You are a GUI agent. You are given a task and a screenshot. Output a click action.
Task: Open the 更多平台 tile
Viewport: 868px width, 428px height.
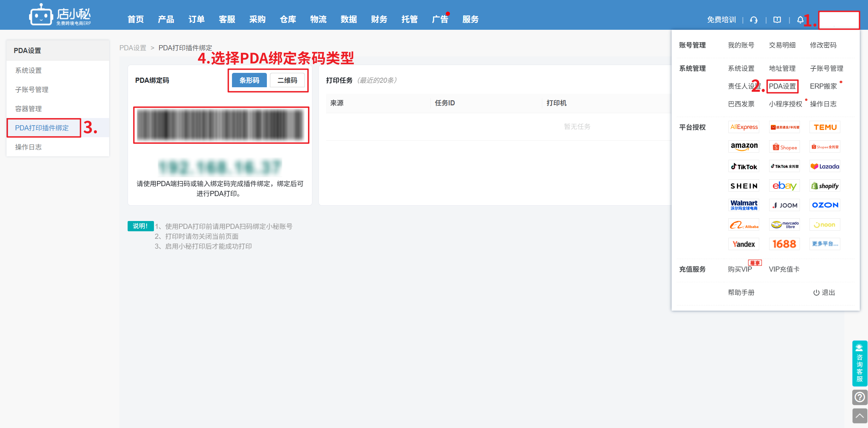[x=825, y=244]
